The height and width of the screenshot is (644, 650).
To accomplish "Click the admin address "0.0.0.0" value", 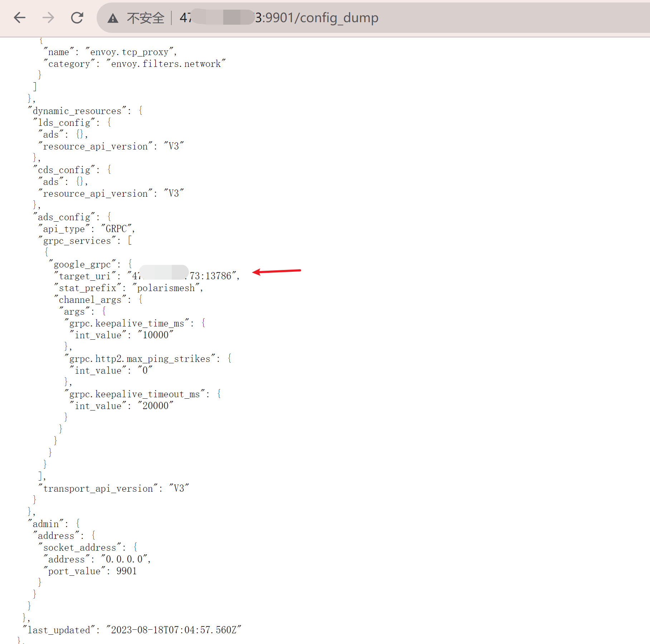I will tap(124, 559).
